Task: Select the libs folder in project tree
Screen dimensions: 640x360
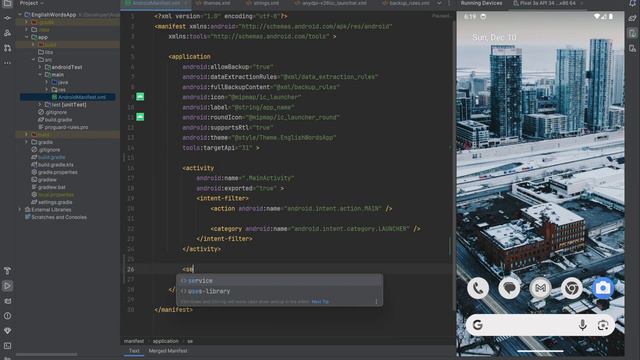Action: tap(45, 52)
